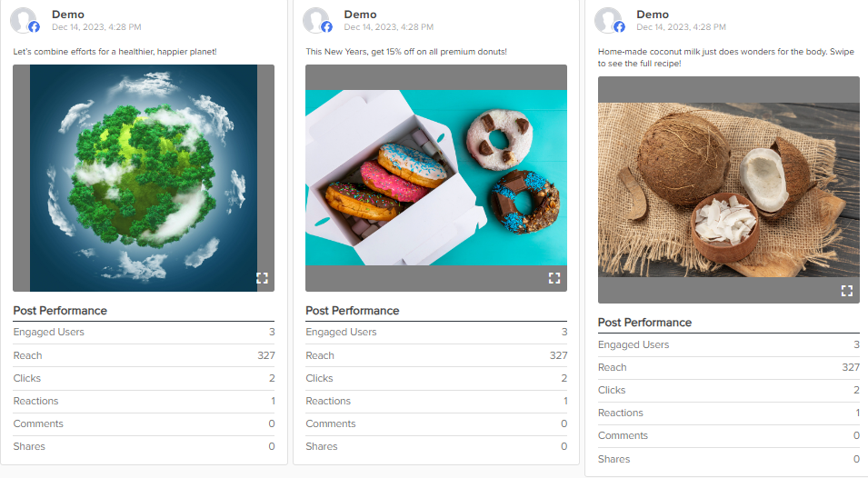Image resolution: width=868 pixels, height=478 pixels.
Task: Open the donuts box post image
Action: pos(436,178)
